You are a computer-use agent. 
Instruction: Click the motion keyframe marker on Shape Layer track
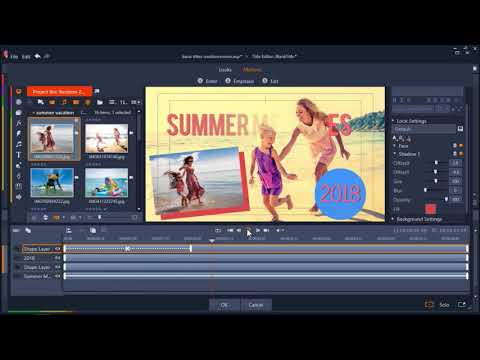[x=127, y=249]
